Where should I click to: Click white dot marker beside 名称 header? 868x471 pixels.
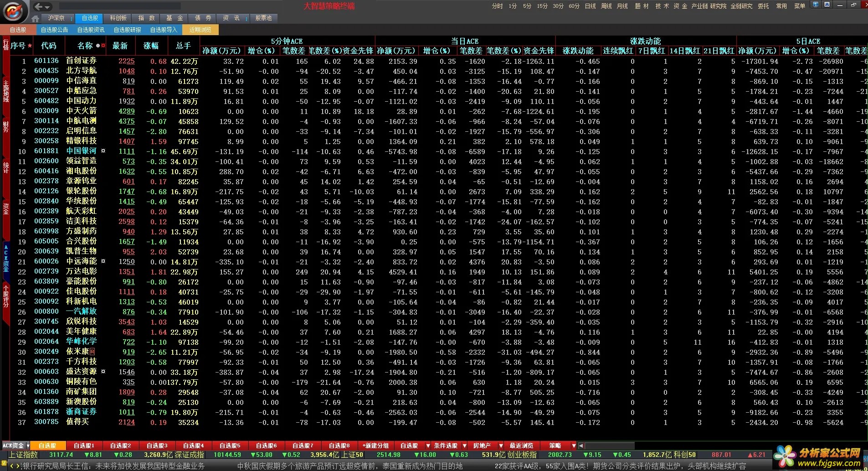pos(98,46)
